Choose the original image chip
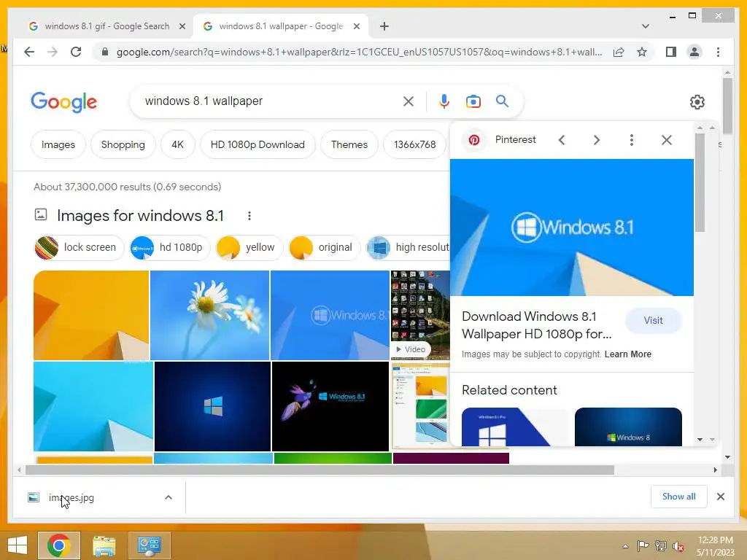Viewport: 747px width, 560px height. pyautogui.click(x=324, y=248)
